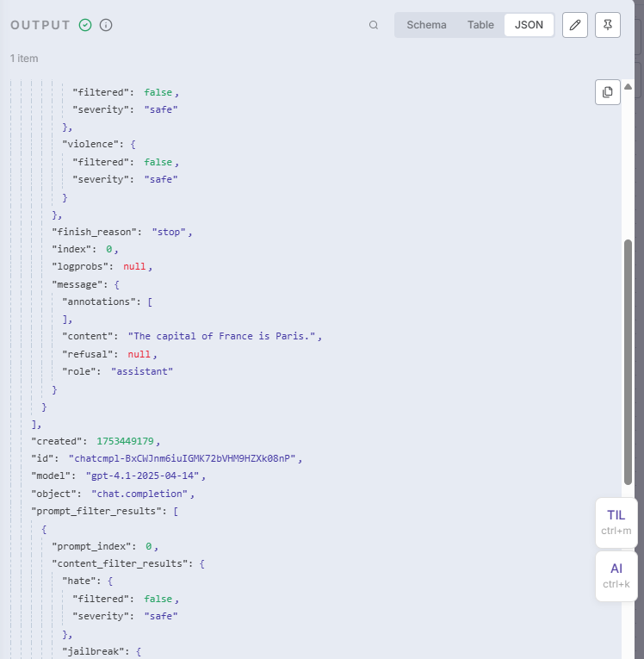Click the vertical scrollbar thumb
The width and height of the screenshot is (644, 659).
pos(628,363)
